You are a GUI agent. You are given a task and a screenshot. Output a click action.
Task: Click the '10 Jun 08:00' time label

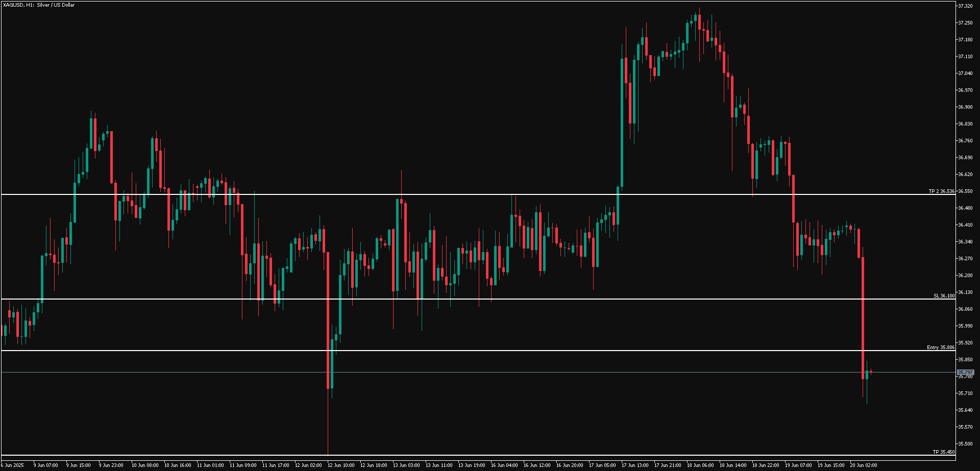[x=145, y=465]
